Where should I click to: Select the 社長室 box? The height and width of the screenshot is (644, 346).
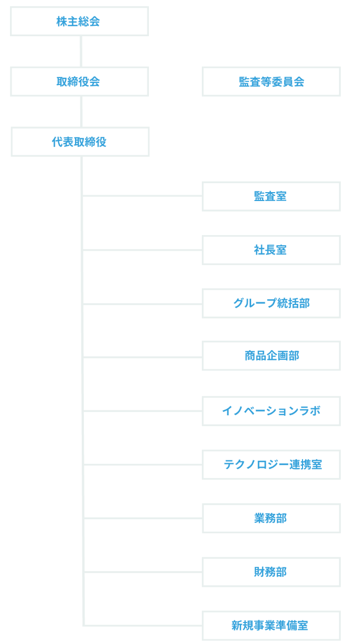point(272,250)
